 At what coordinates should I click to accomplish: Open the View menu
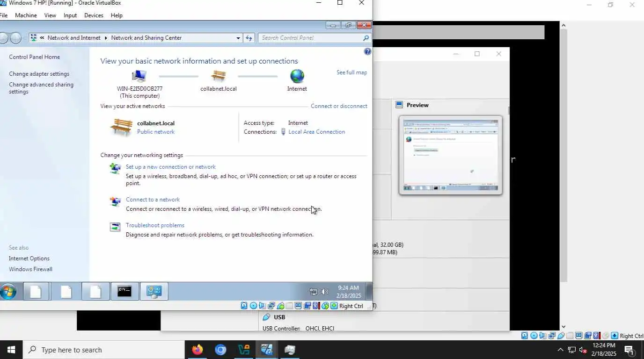click(50, 15)
